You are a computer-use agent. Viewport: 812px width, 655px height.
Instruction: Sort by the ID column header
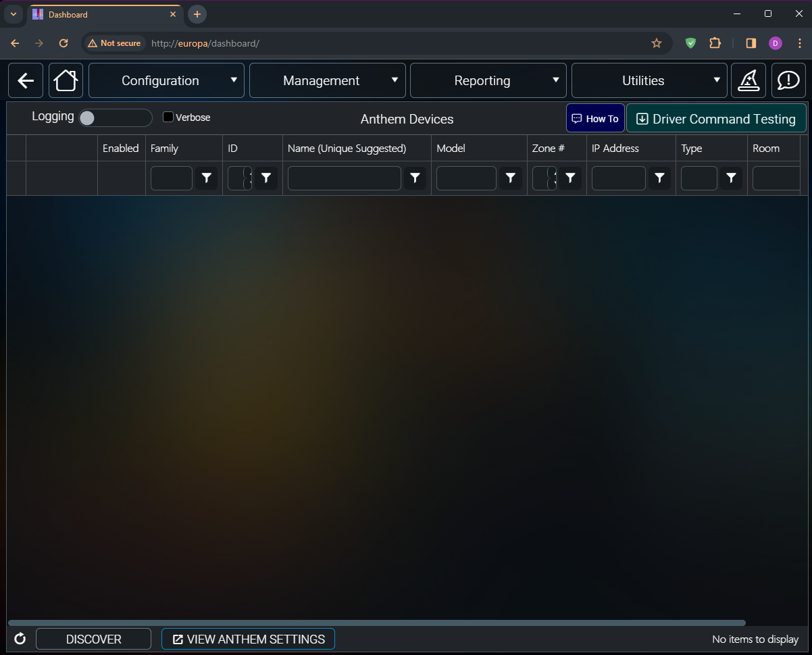point(253,148)
